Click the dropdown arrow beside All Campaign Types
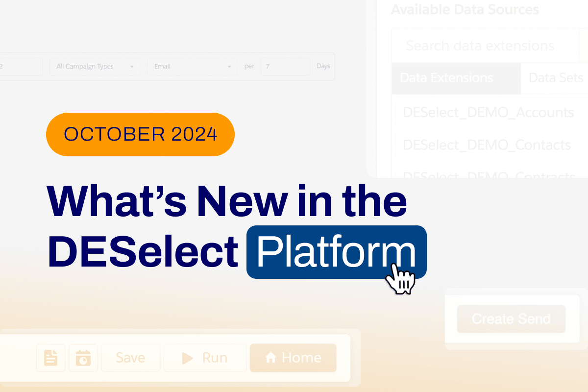 click(131, 66)
